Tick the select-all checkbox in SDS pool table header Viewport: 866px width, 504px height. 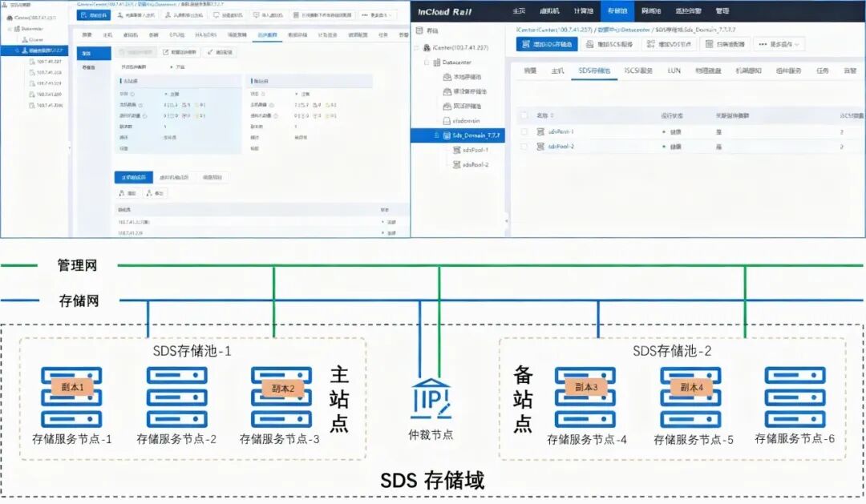524,115
